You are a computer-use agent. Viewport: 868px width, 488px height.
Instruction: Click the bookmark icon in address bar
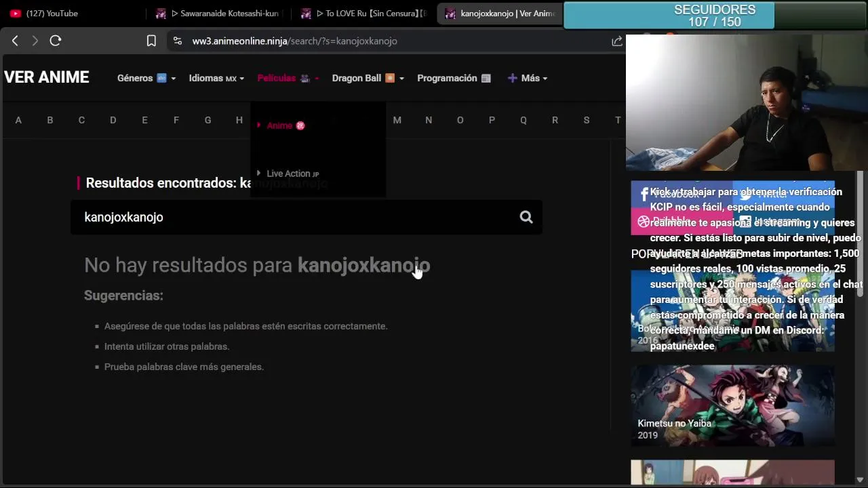click(x=151, y=41)
